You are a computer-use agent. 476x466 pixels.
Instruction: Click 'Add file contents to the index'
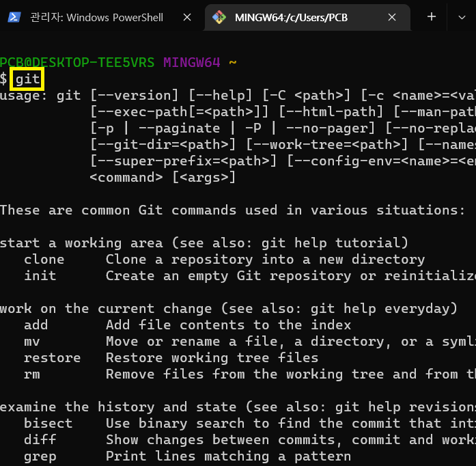(x=229, y=325)
